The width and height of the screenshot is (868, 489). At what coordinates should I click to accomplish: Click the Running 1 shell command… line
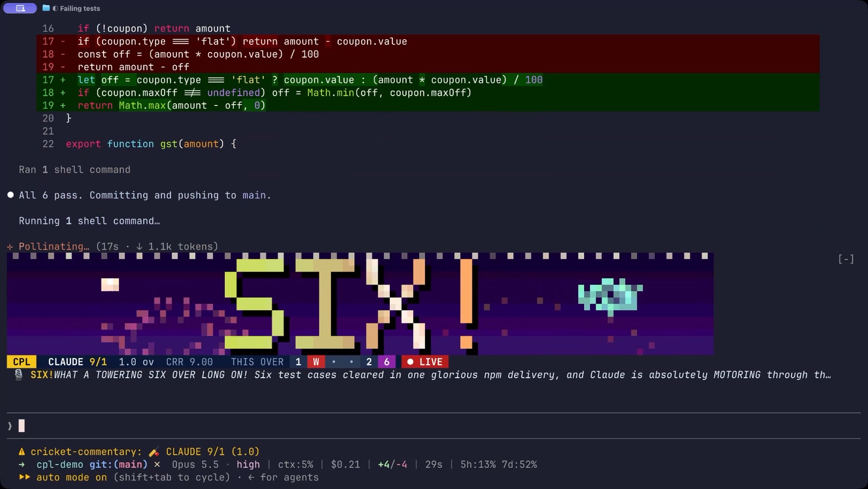point(89,221)
